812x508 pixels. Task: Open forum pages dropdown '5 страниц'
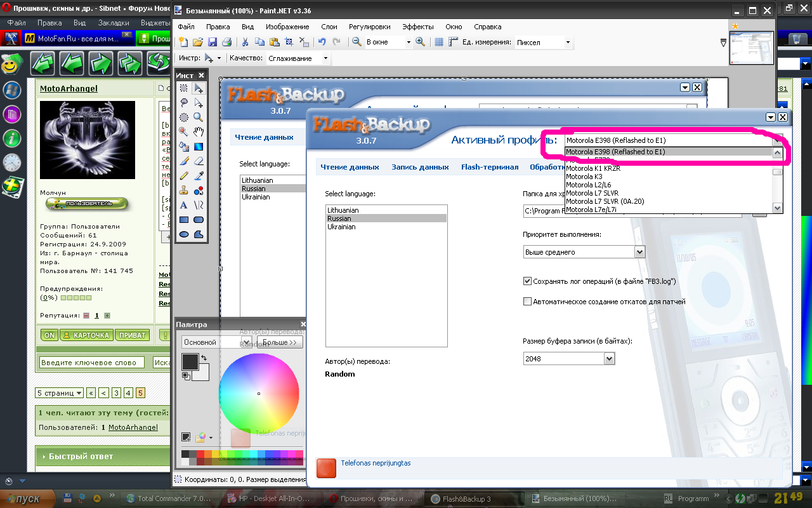[x=59, y=393]
